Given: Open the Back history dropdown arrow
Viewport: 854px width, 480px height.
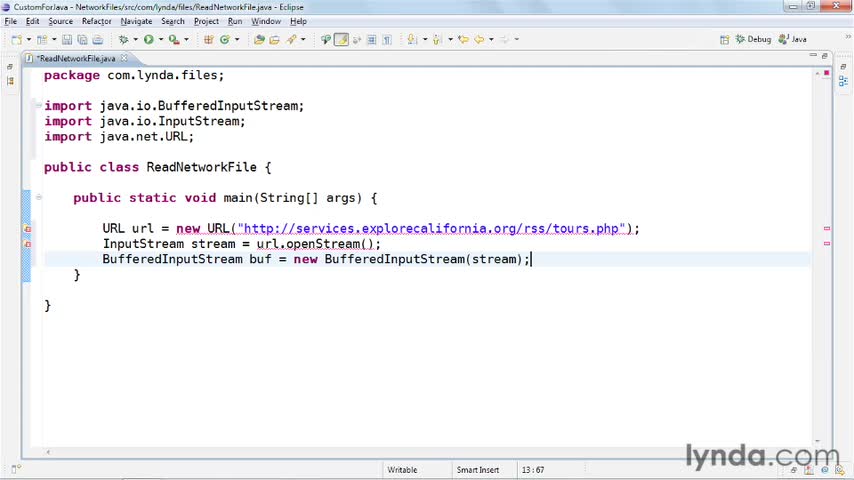Looking at the screenshot, I should point(491,39).
